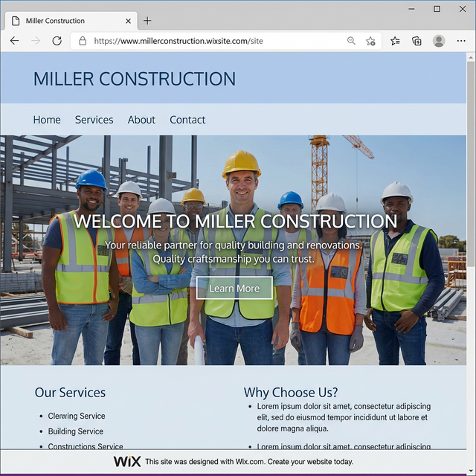Close the browser window

(463, 9)
